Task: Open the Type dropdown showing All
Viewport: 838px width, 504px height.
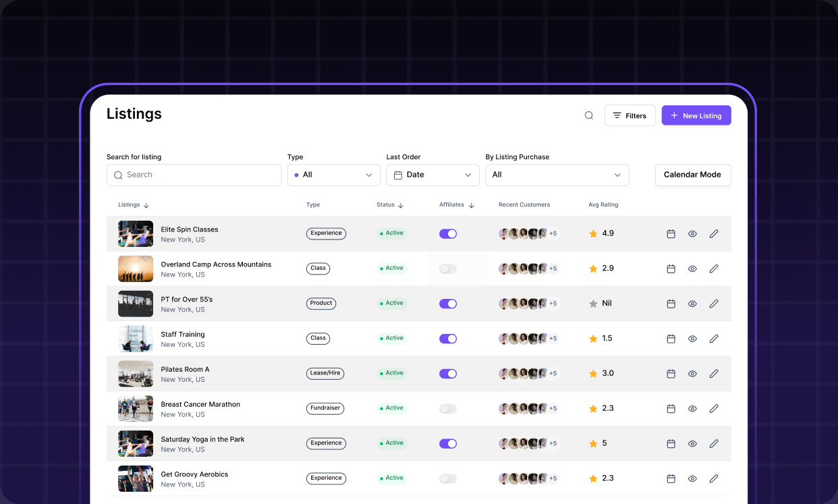Action: (333, 175)
